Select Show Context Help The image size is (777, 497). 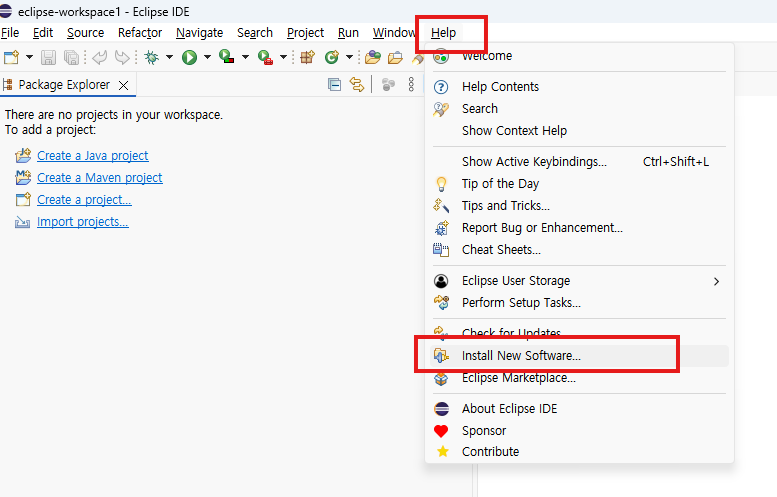coord(579,131)
